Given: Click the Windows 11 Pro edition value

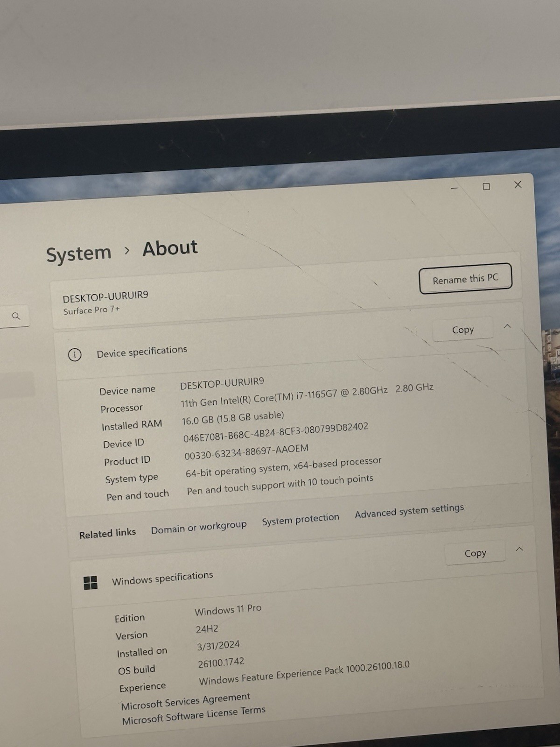Looking at the screenshot, I should 228,610.
